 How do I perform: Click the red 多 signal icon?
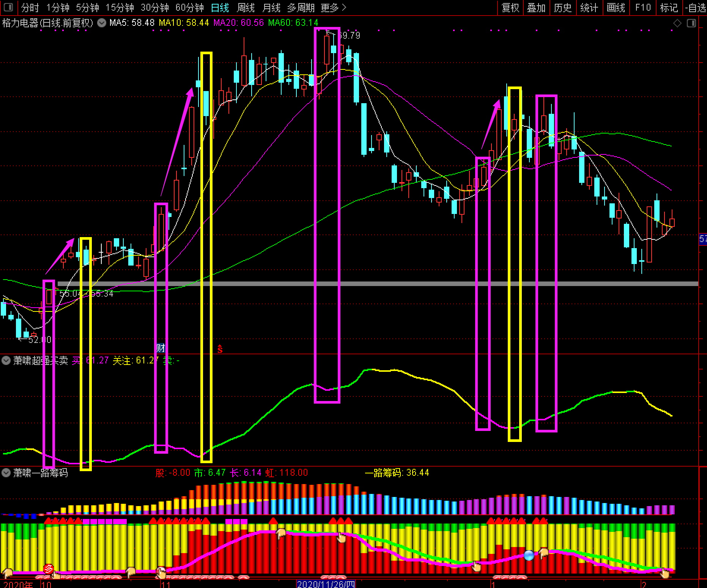(x=49, y=569)
